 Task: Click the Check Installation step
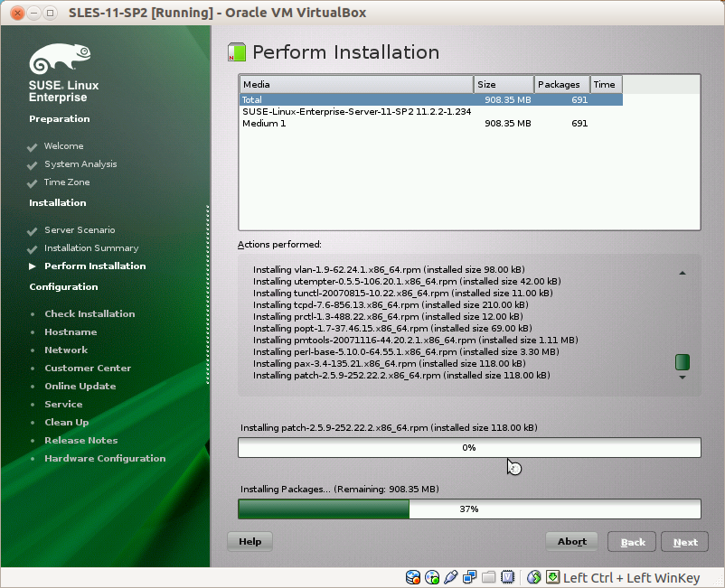tap(89, 313)
